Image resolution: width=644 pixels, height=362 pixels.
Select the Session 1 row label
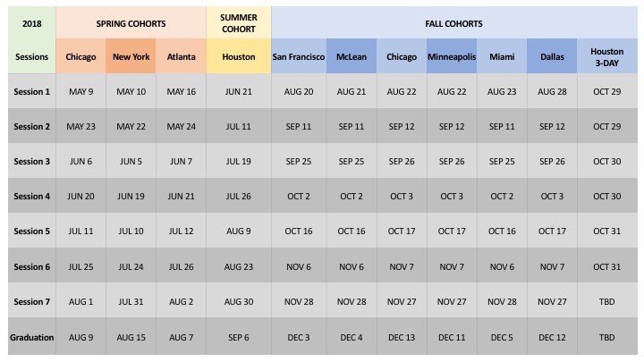pyautogui.click(x=31, y=92)
